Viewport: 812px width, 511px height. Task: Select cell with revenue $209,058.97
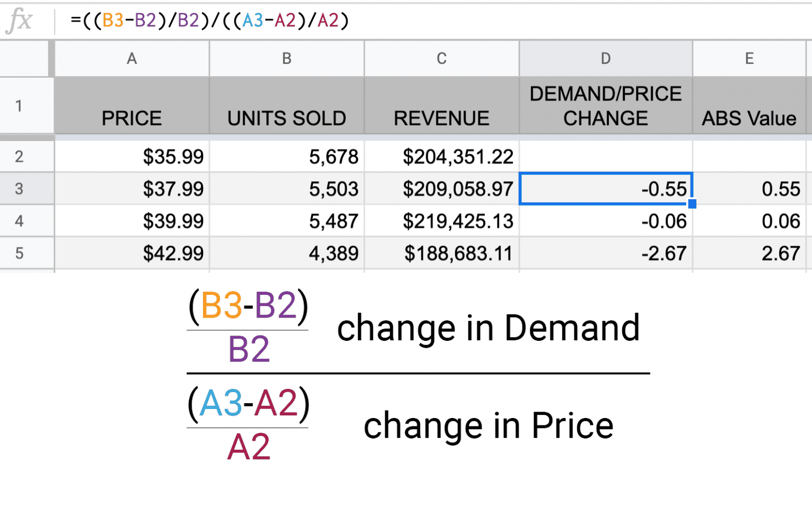[441, 189]
